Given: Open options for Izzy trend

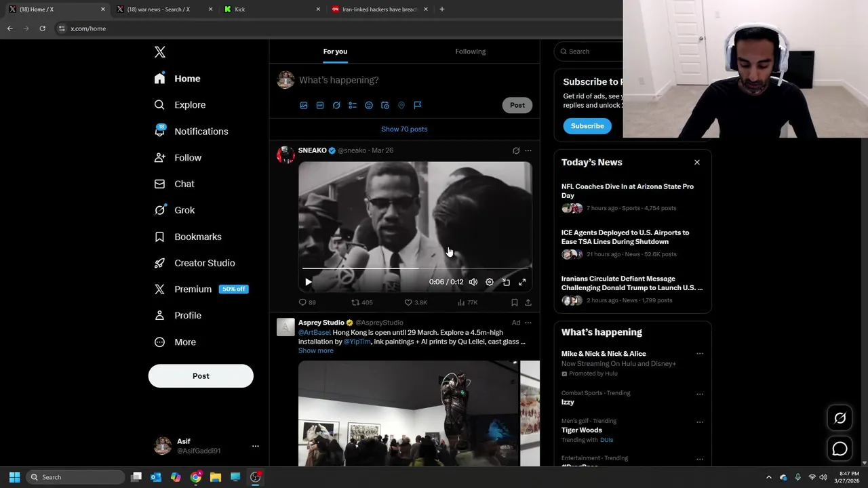Looking at the screenshot, I should 700,394.
